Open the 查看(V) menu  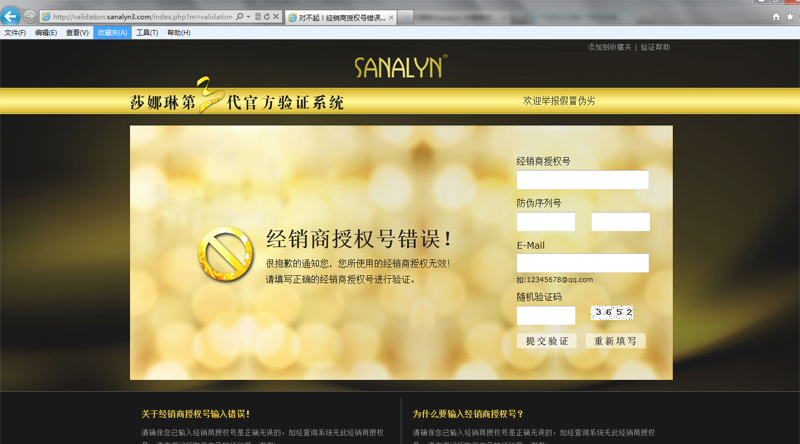tap(77, 33)
